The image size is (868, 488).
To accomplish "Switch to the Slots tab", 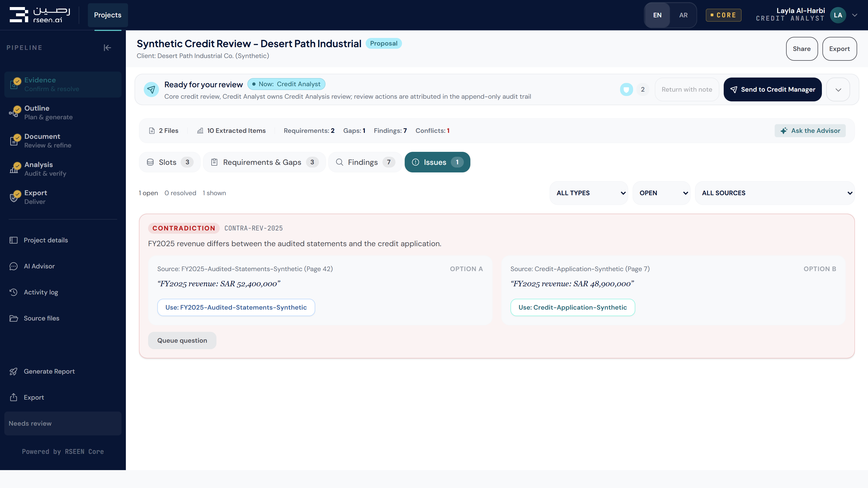I will pyautogui.click(x=170, y=162).
